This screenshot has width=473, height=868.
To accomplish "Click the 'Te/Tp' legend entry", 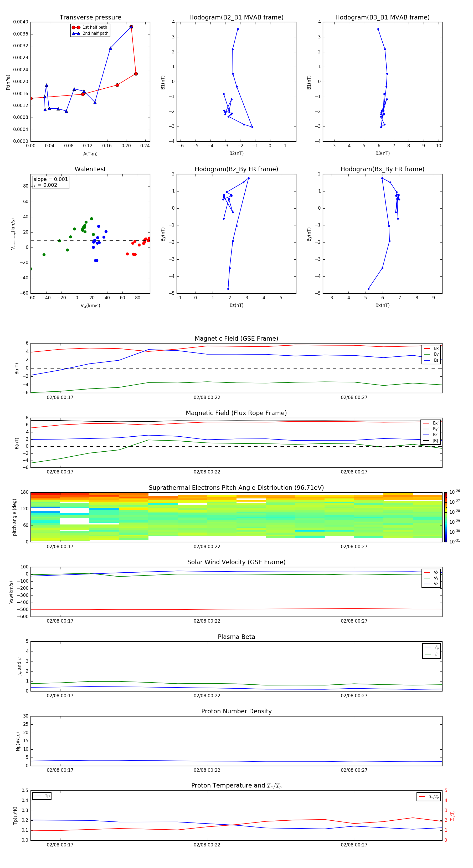I will (x=429, y=796).
